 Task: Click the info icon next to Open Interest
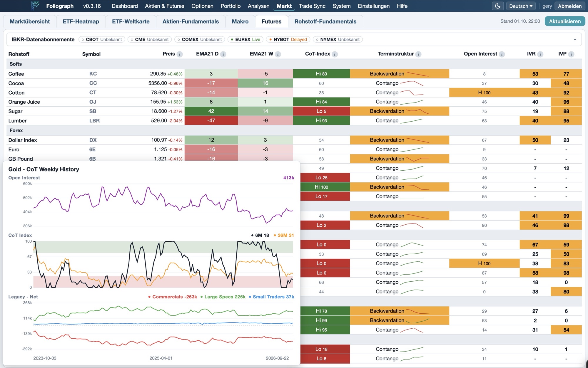coord(502,54)
